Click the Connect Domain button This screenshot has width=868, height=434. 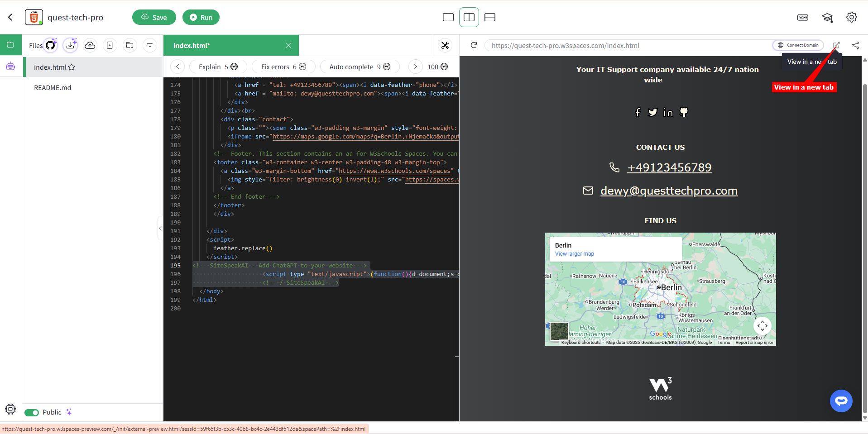tap(798, 45)
